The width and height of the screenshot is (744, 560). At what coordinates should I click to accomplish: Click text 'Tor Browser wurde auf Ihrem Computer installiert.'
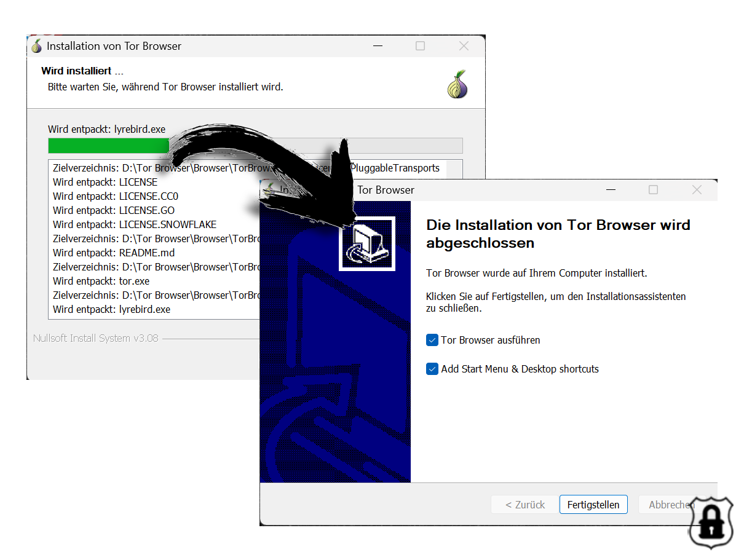(x=537, y=272)
